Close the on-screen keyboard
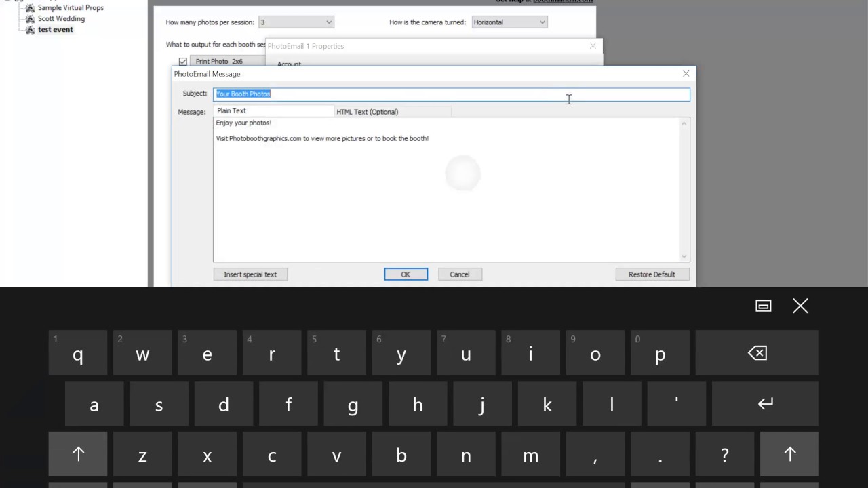 800,306
